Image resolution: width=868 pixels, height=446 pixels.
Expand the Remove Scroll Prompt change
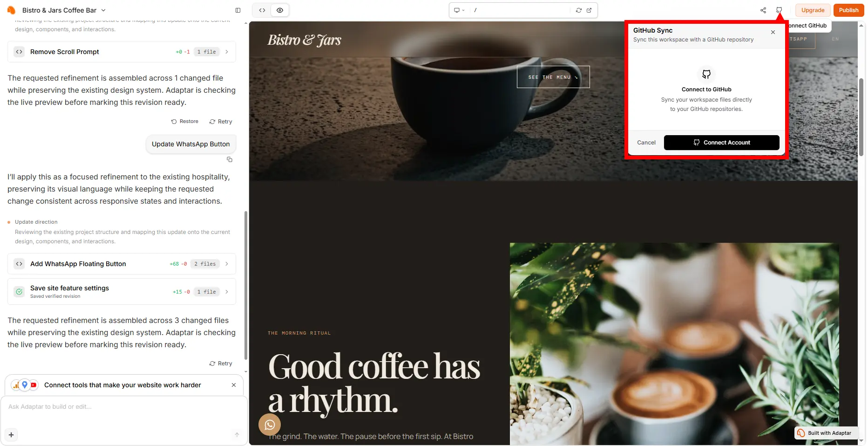point(227,52)
